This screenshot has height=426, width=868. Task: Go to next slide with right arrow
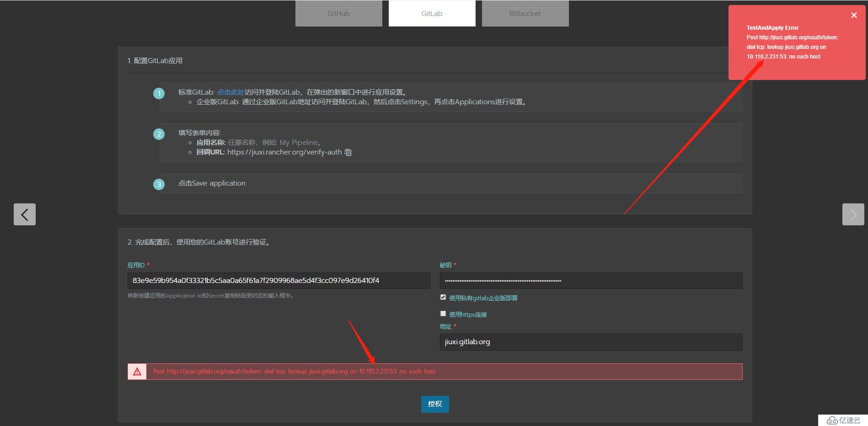[853, 214]
